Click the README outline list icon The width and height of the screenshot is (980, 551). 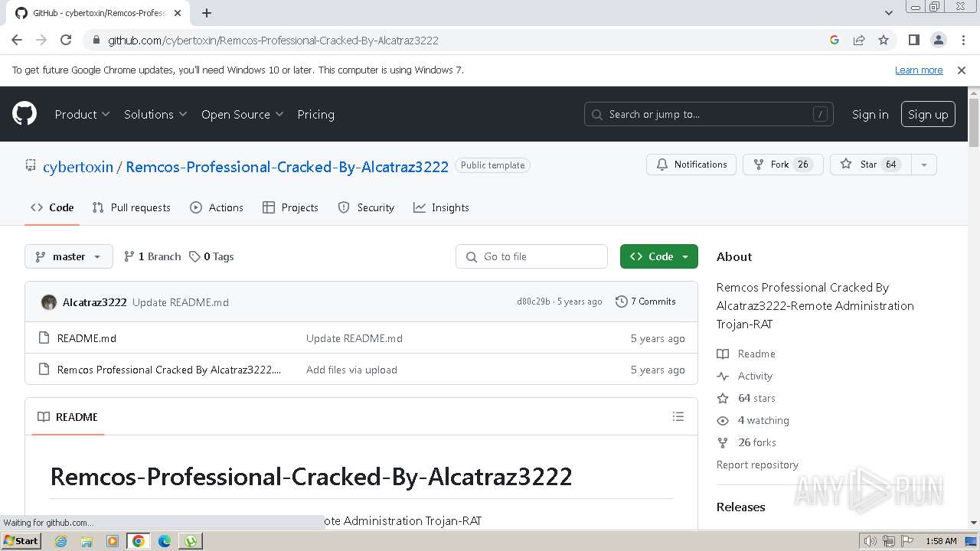tap(678, 416)
